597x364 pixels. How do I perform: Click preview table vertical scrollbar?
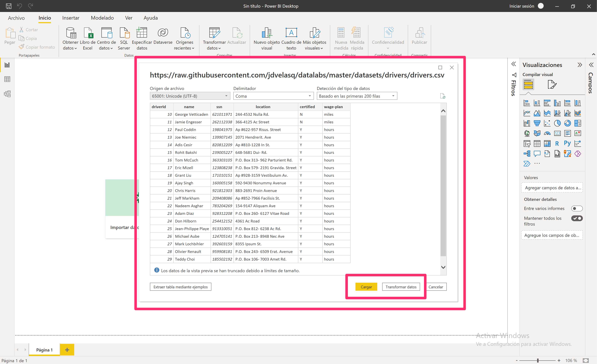443,186
